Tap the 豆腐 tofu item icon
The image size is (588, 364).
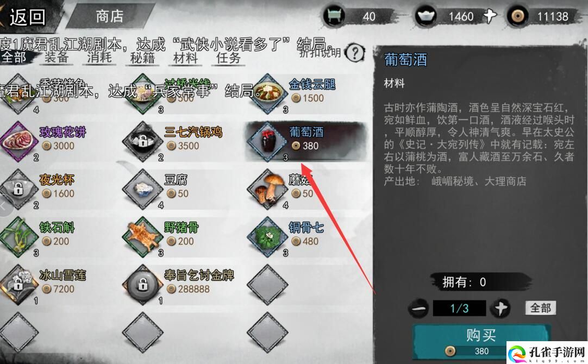point(142,189)
